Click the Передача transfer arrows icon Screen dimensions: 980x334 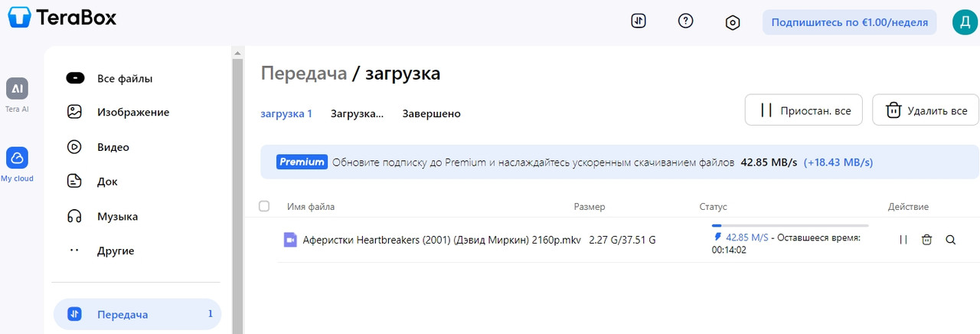[75, 314]
